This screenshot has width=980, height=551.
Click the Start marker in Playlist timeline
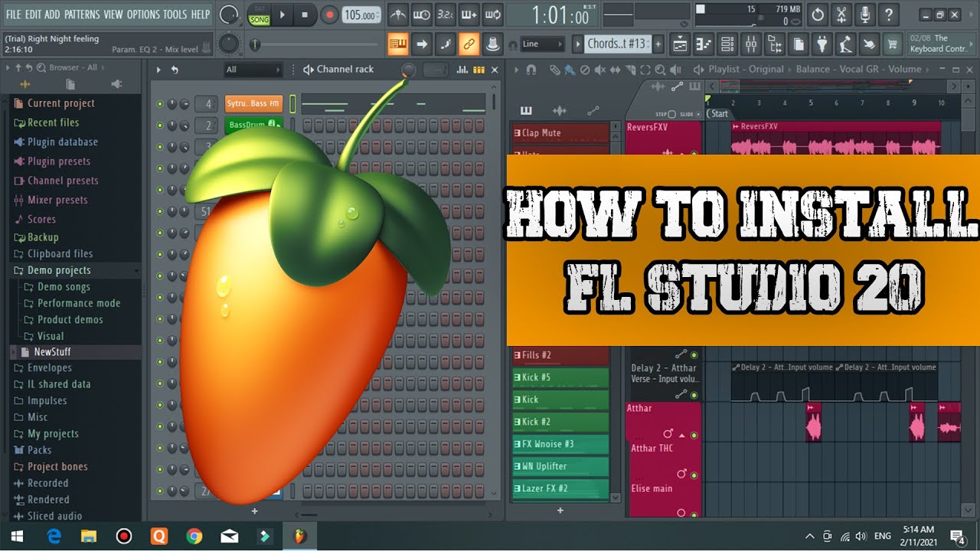tap(718, 114)
